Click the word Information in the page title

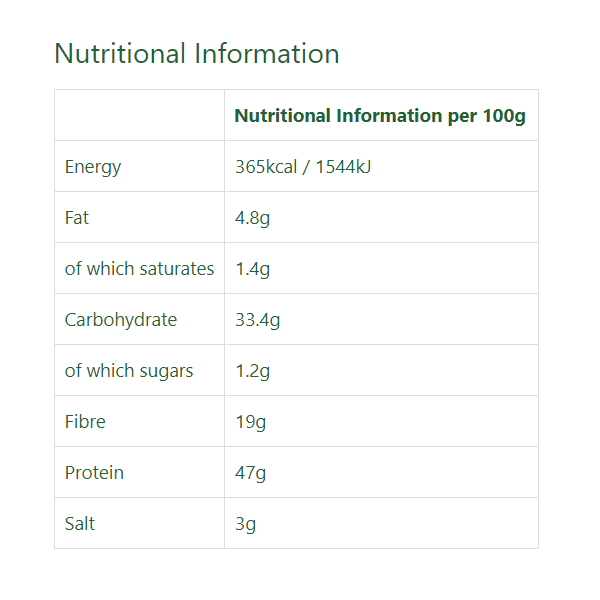[x=267, y=54]
